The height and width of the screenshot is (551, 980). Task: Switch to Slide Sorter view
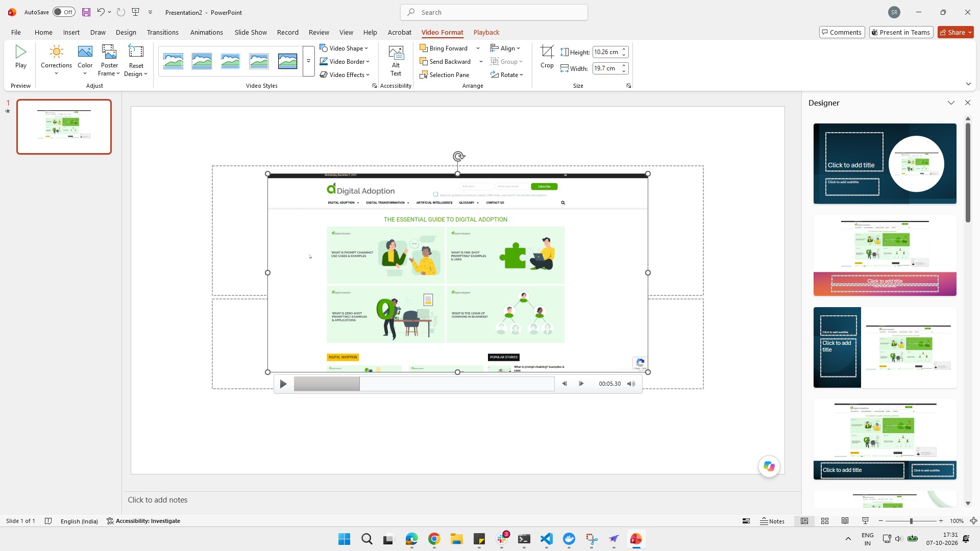click(825, 521)
